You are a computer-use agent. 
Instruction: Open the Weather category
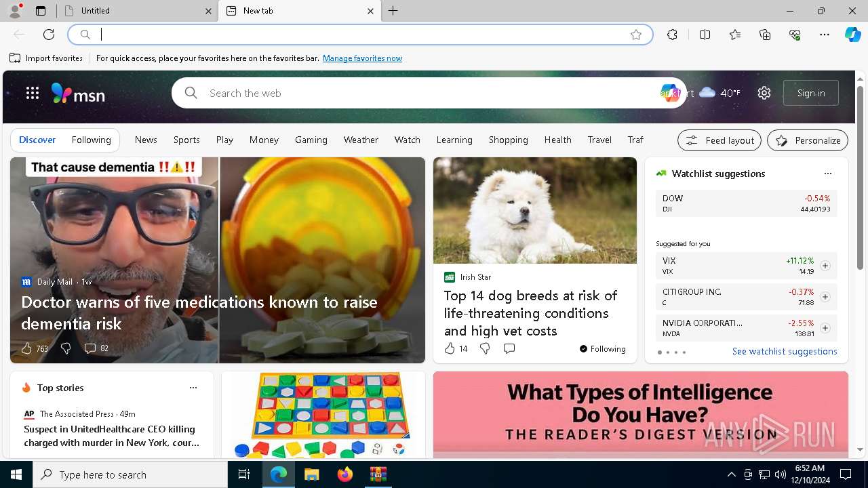point(361,140)
